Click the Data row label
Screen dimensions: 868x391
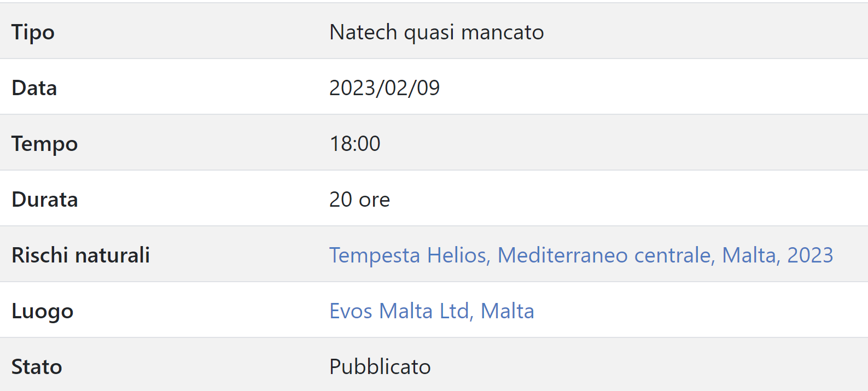(34, 88)
